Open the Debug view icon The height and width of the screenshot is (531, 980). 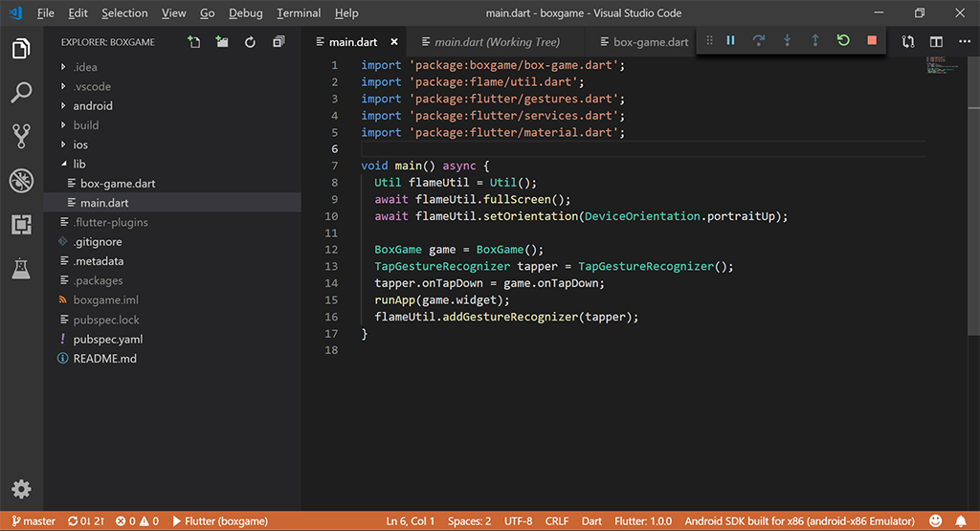tap(21, 180)
